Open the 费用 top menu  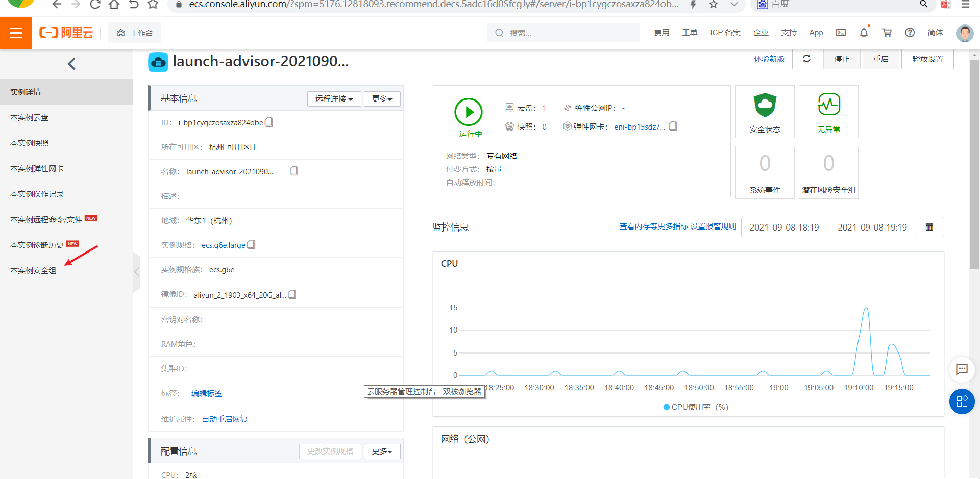point(661,33)
